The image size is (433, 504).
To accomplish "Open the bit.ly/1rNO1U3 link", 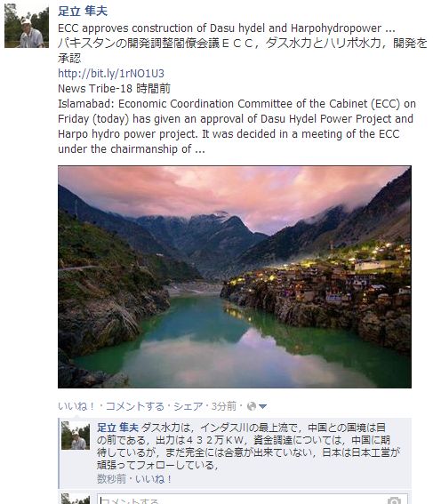I will 111,74.
